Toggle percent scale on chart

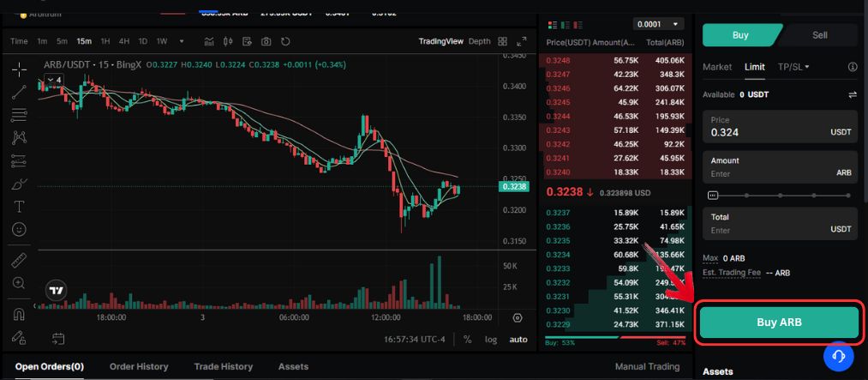[x=468, y=340]
